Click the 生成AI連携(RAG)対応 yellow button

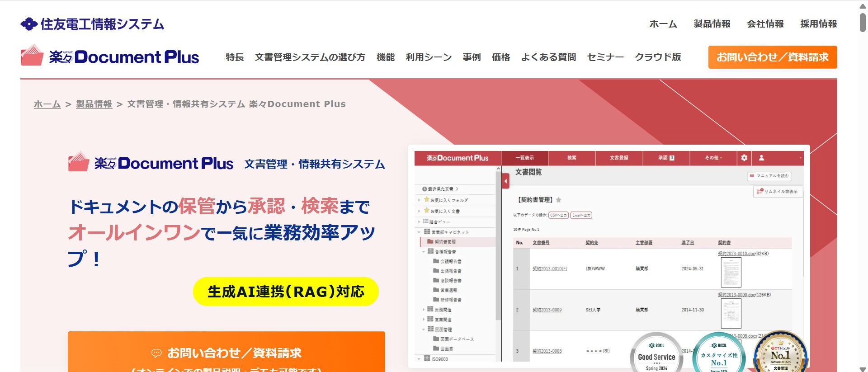(x=286, y=292)
